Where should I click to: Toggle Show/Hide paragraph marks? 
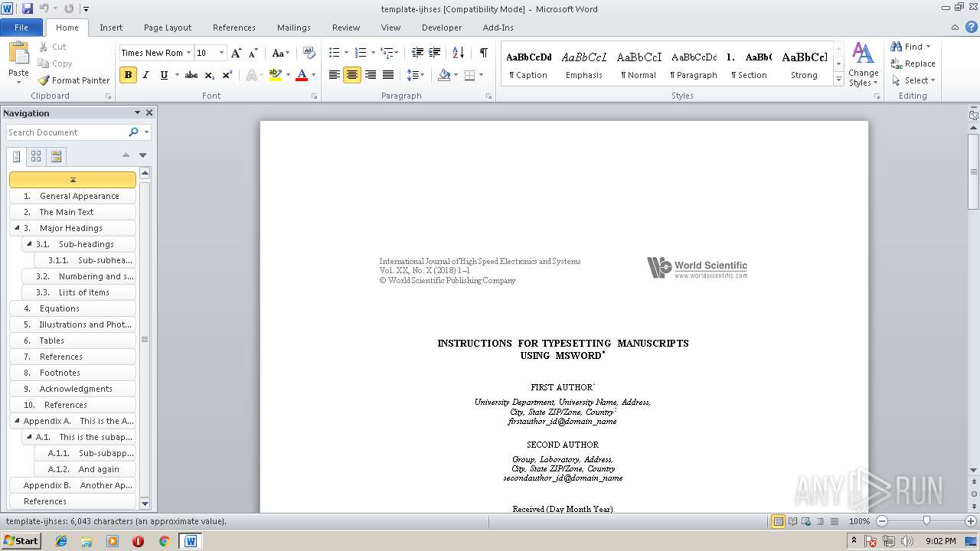pyautogui.click(x=483, y=53)
